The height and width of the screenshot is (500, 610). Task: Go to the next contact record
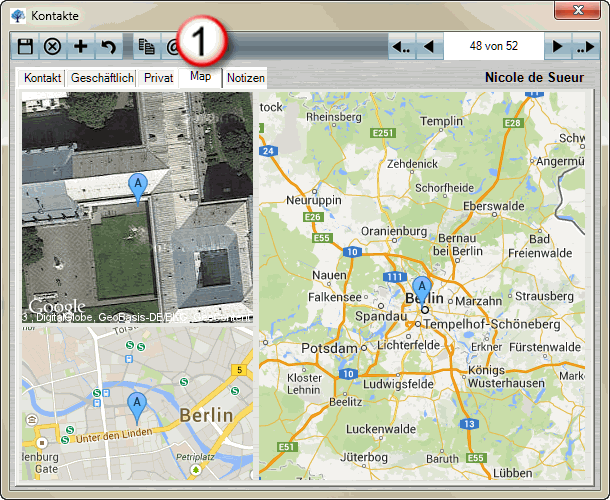click(x=558, y=46)
